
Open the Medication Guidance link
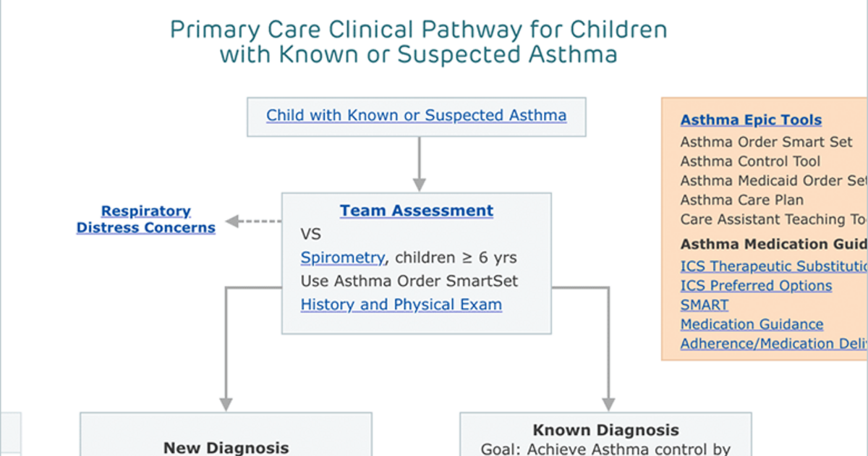[x=752, y=324]
